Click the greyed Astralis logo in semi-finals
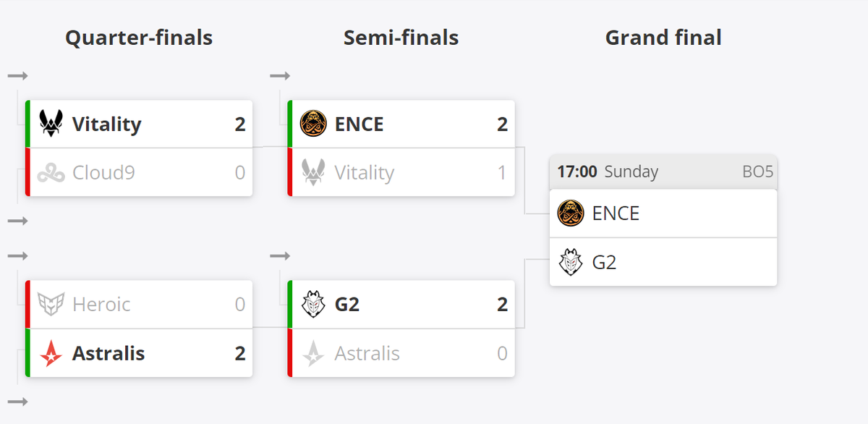The image size is (868, 424). (x=313, y=353)
